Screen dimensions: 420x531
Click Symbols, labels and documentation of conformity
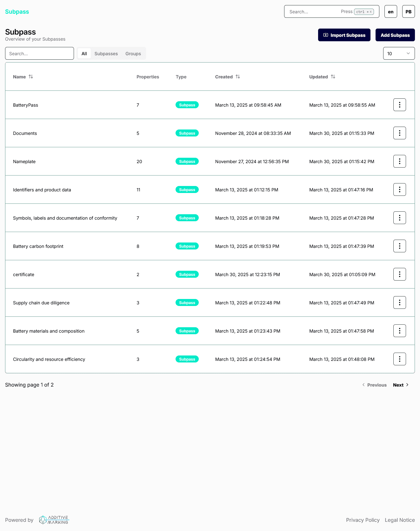point(65,218)
